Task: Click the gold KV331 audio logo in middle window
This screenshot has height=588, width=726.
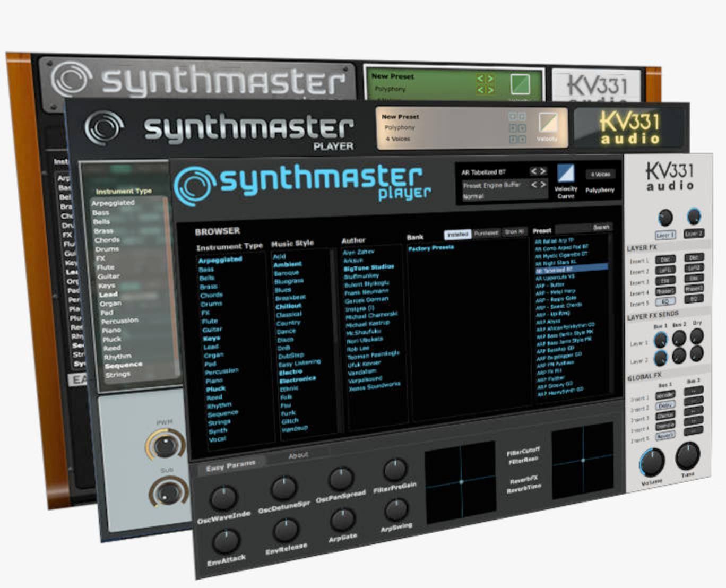Action: pos(630,128)
